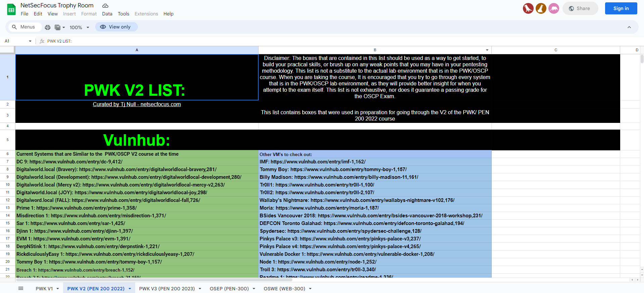The image size is (644, 293).
Task: Click the pink anonymous user avatar
Action: (554, 8)
